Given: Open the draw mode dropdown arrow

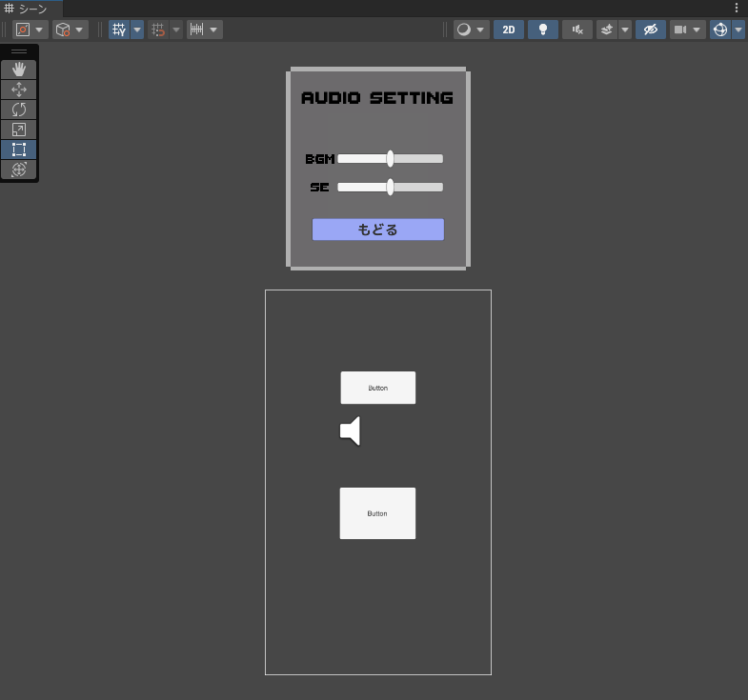Looking at the screenshot, I should coord(480,30).
